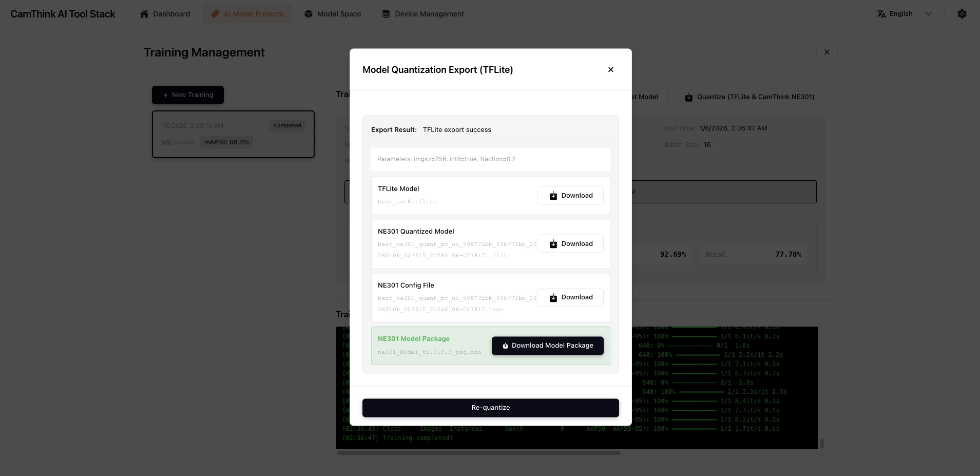980x476 pixels.
Task: Open the AI Model Projects tab
Action: click(x=247, y=14)
